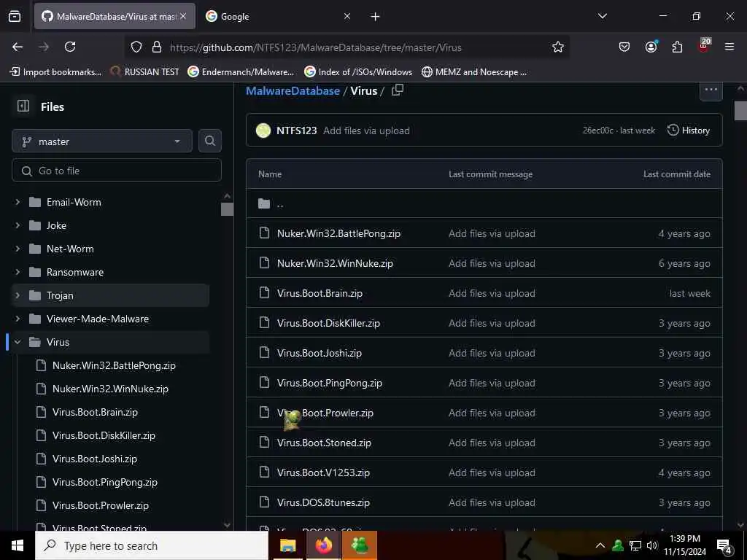
Task: Open uBlock extension icon with badge 20
Action: (x=704, y=46)
